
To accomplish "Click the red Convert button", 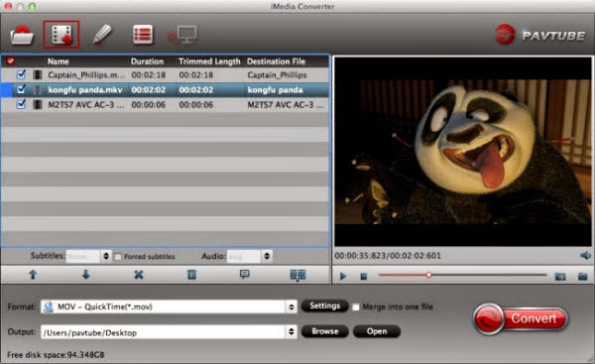I will click(x=521, y=318).
